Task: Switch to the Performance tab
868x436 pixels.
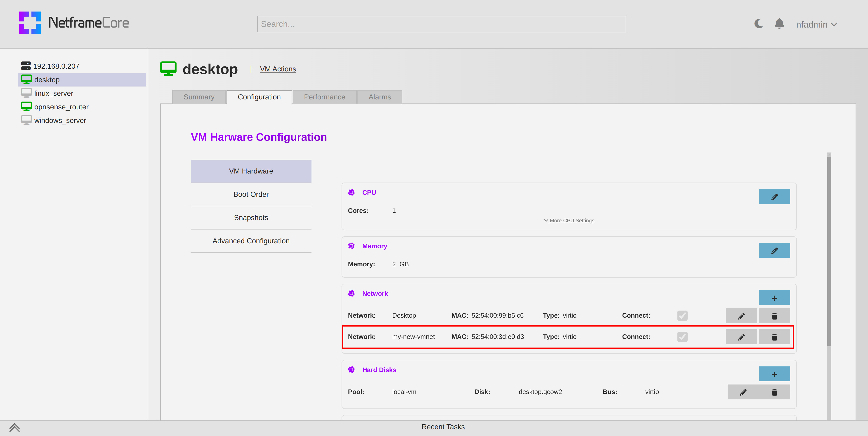Action: click(x=325, y=97)
